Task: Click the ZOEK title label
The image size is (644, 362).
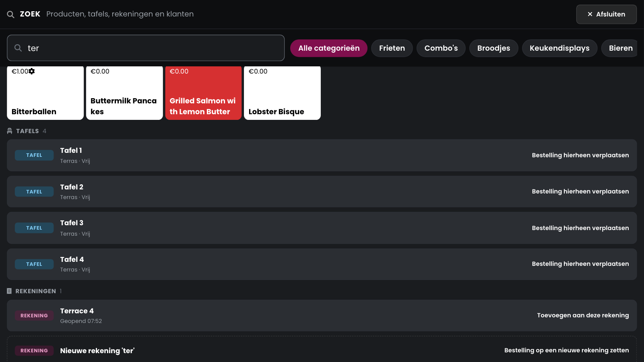Action: pyautogui.click(x=30, y=14)
